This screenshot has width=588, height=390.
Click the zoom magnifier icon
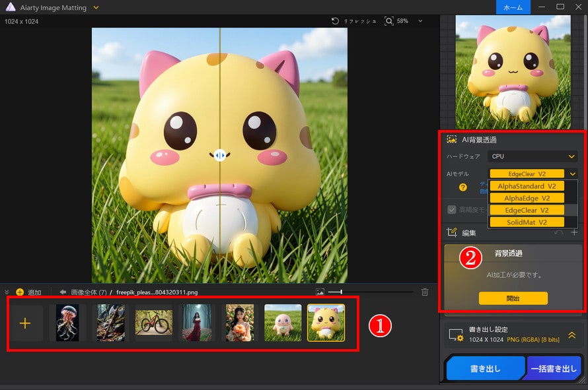tap(388, 21)
